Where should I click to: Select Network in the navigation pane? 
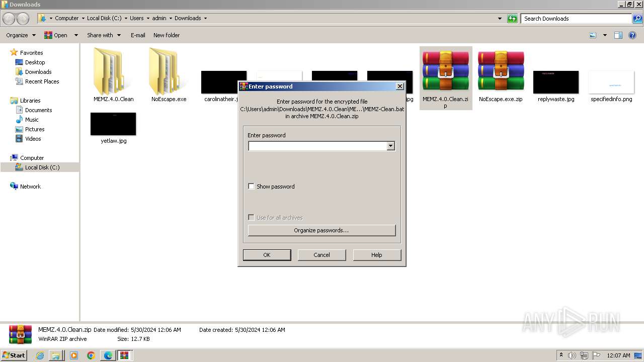point(30,187)
